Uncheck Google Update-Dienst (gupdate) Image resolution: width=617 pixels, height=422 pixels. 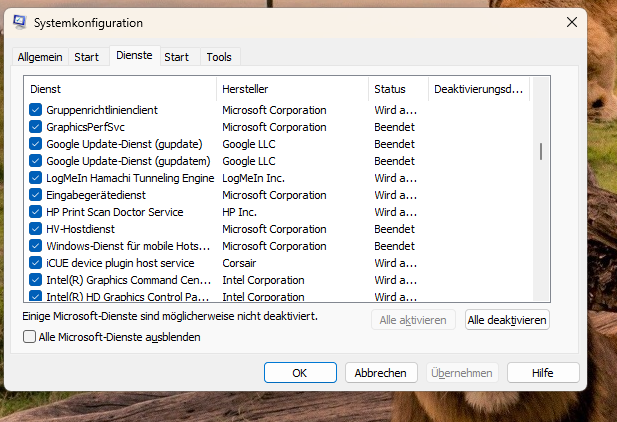pyautogui.click(x=36, y=144)
